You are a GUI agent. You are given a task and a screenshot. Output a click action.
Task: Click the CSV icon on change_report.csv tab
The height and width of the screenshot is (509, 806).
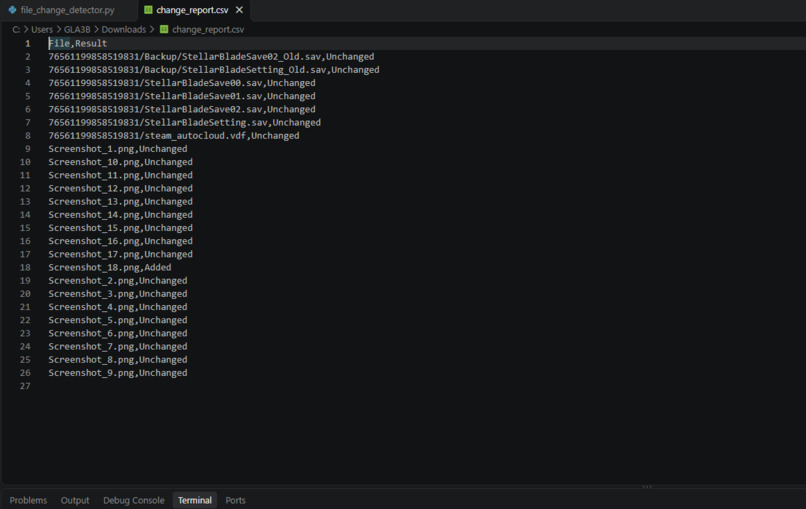click(148, 10)
